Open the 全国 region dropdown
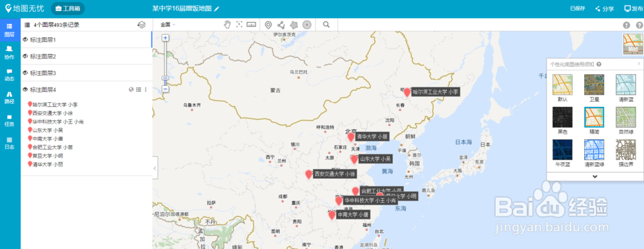The height and width of the screenshot is (249, 644). pyautogui.click(x=167, y=24)
